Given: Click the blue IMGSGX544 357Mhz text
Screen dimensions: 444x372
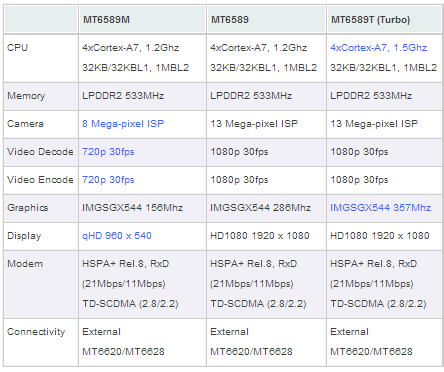Looking at the screenshot, I should tap(380, 208).
